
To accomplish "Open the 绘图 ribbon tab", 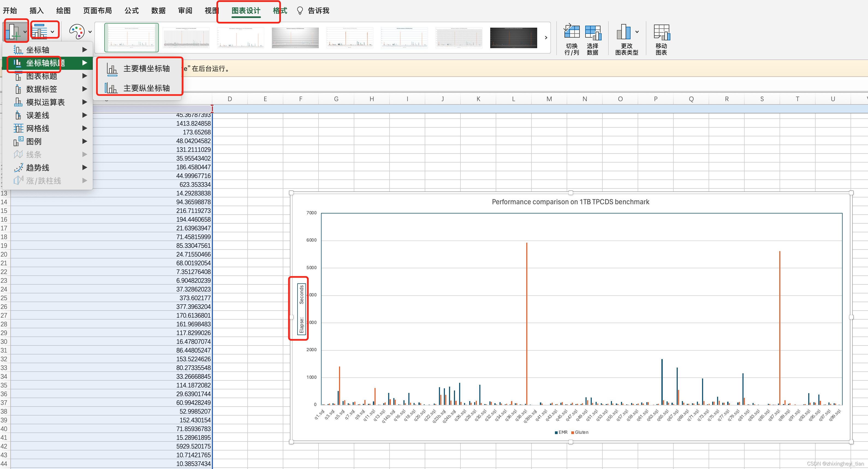I will coord(63,11).
